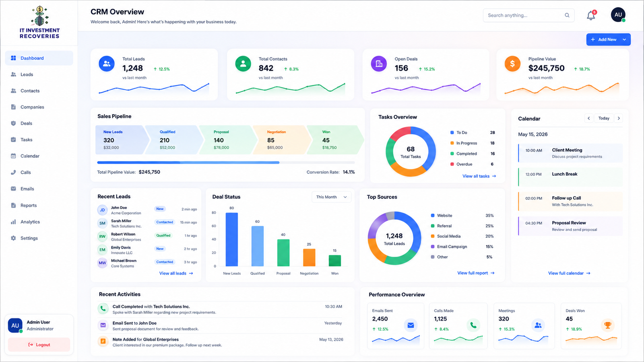This screenshot has width=644, height=362.
Task: Open the Client Meeting calendar event
Action: coord(570,153)
